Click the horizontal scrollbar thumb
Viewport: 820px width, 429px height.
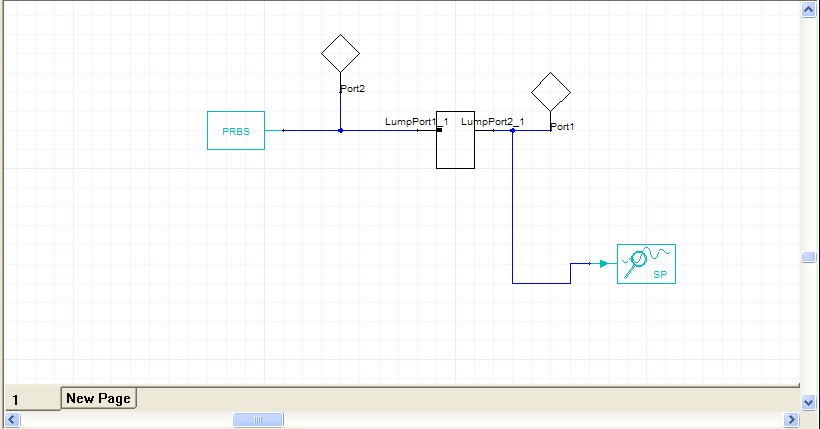click(x=258, y=420)
